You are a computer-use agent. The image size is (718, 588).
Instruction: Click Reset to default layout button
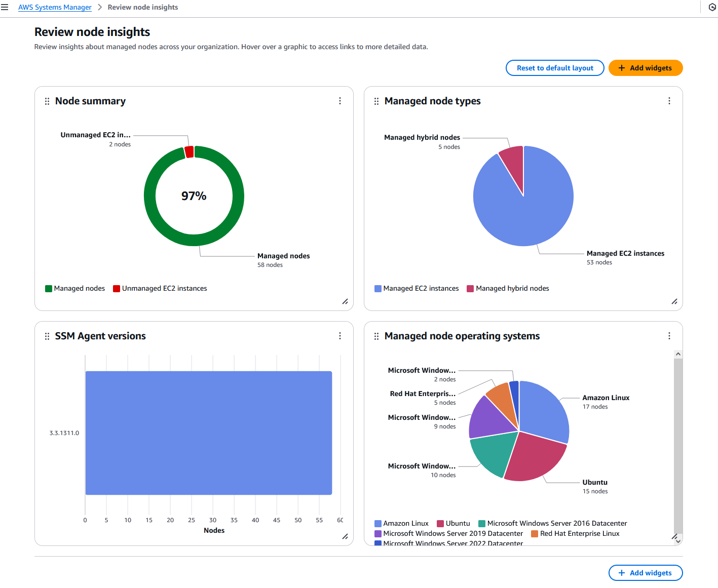[555, 68]
